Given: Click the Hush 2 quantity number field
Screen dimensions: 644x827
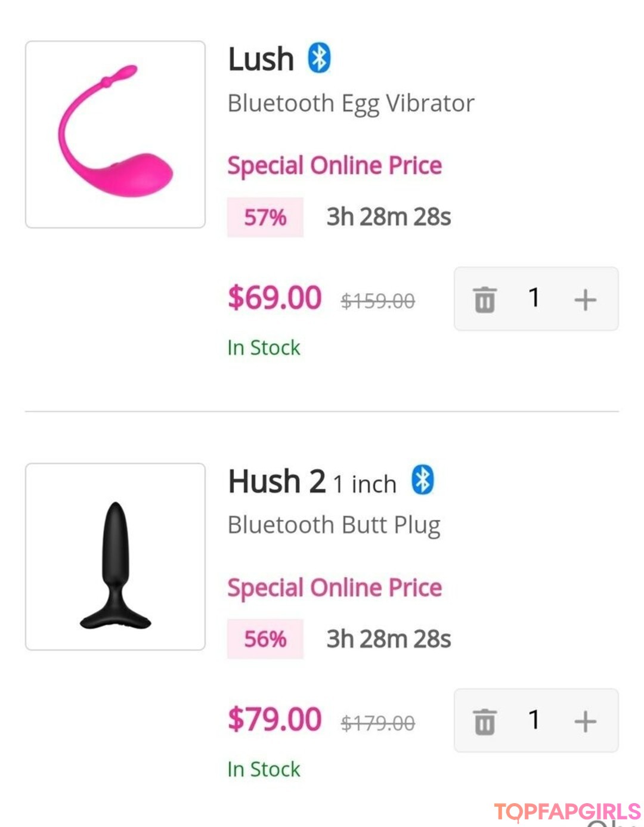Looking at the screenshot, I should tap(534, 720).
